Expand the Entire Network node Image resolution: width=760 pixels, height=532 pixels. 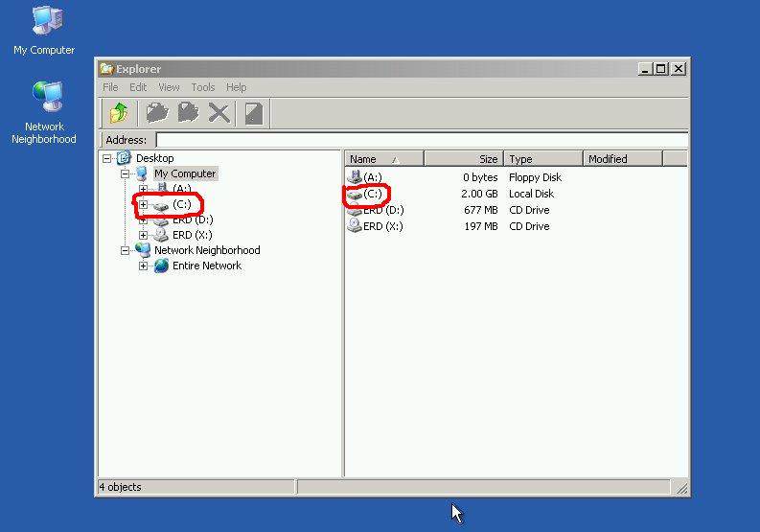[x=143, y=266]
